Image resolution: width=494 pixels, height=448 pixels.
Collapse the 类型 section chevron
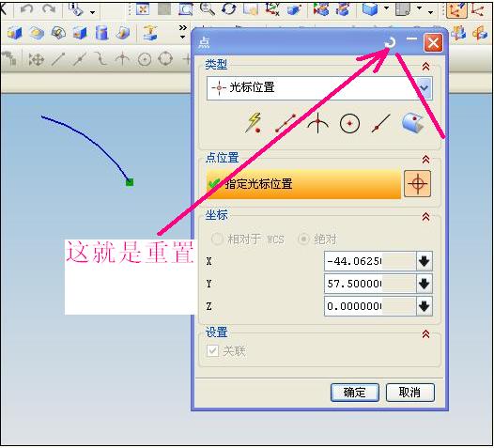426,66
